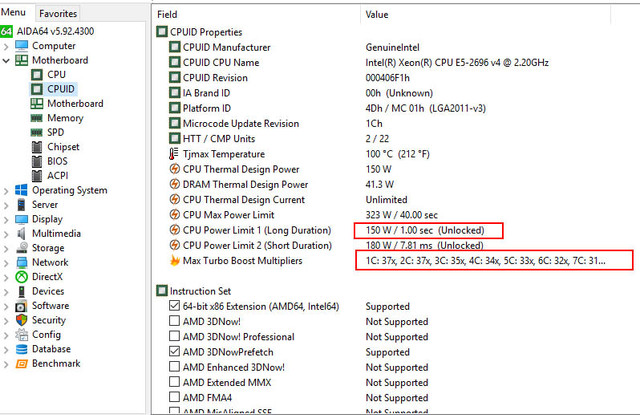Screen dimensions: 640x415
Task: Switch to the Favorites tab
Action: tap(57, 14)
